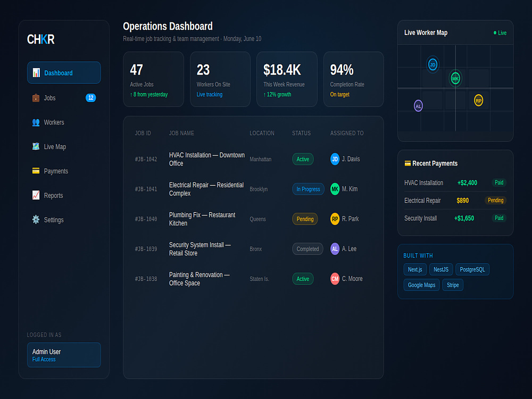Click J. Davis JD avatar in table

(x=335, y=159)
